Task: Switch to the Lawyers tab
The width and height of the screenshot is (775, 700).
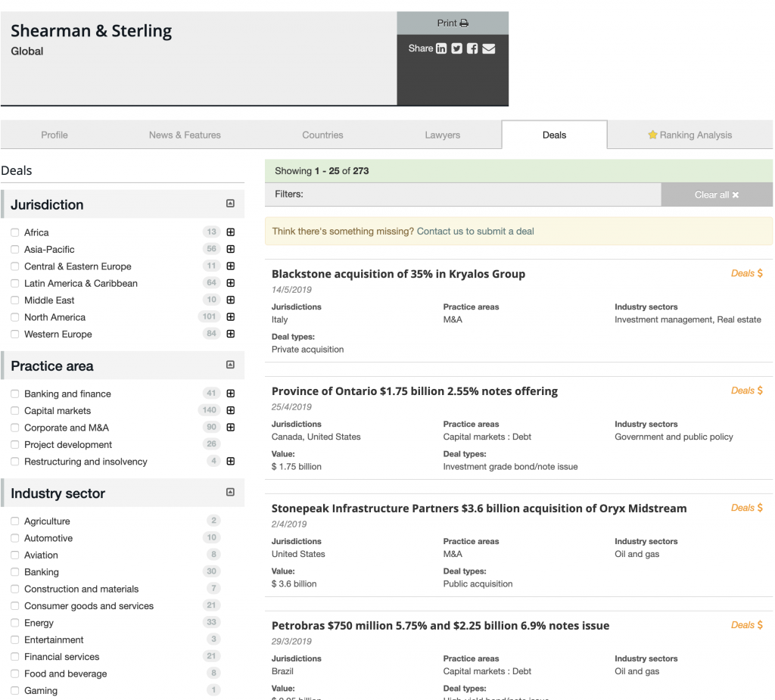Action: click(442, 135)
